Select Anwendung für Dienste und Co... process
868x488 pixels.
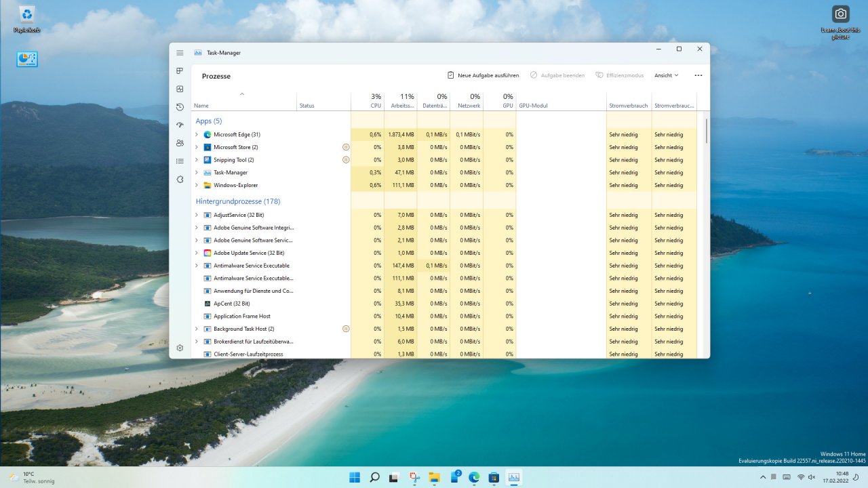tap(443, 291)
